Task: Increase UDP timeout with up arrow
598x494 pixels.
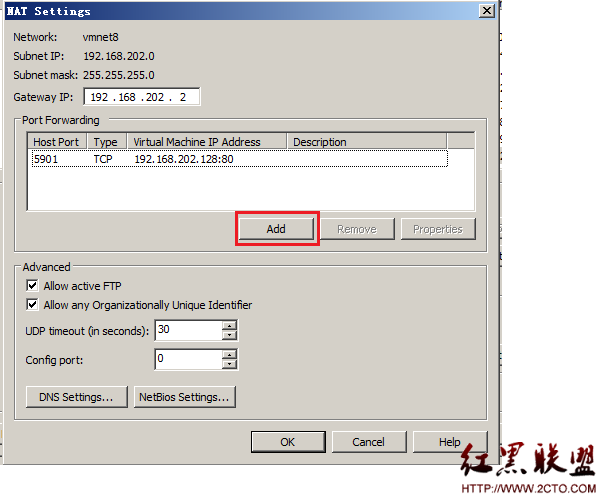Action: (x=229, y=325)
